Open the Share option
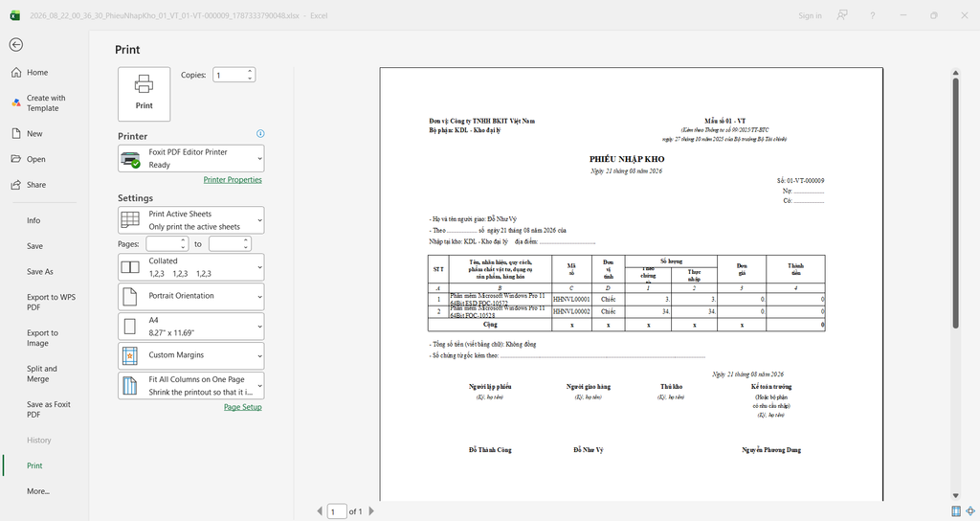 coord(36,185)
